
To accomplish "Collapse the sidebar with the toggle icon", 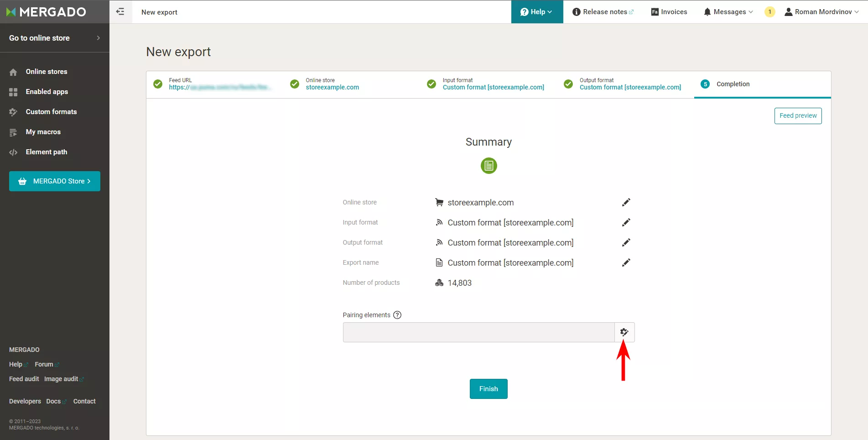I will 120,12.
